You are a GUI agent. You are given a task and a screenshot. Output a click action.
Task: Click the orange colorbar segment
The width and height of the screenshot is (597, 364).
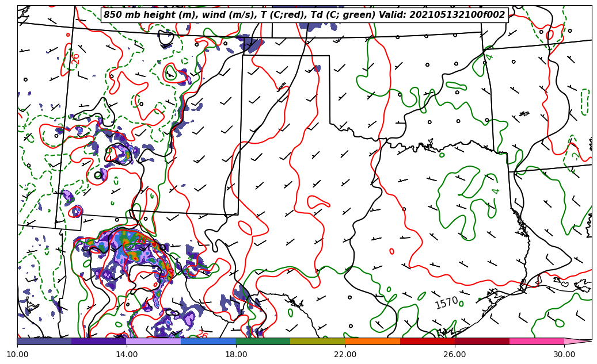click(x=372, y=341)
